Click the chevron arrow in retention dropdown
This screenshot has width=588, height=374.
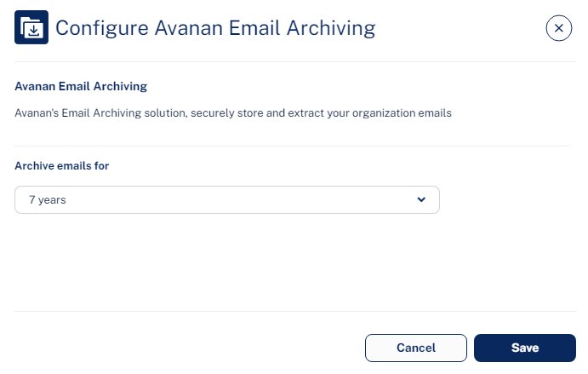coord(421,199)
